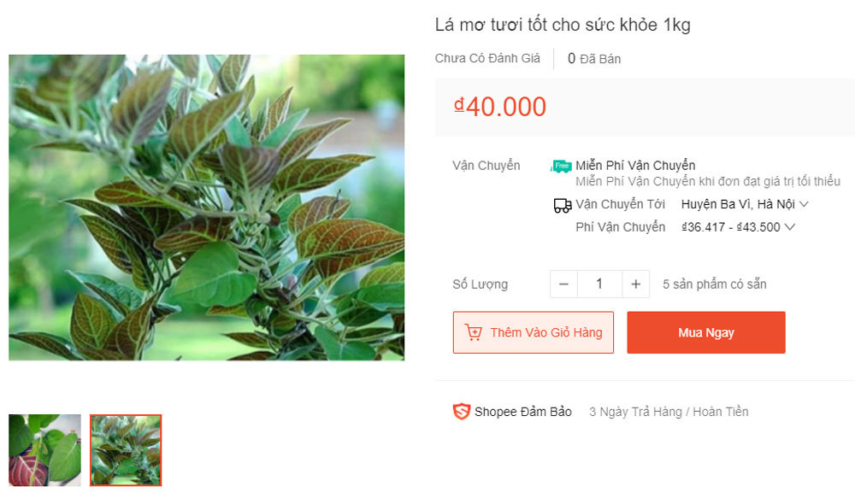Image resolution: width=855 pixels, height=504 pixels.
Task: Click the 5 sản phẩm có sẵn stock text
Action: [714, 284]
